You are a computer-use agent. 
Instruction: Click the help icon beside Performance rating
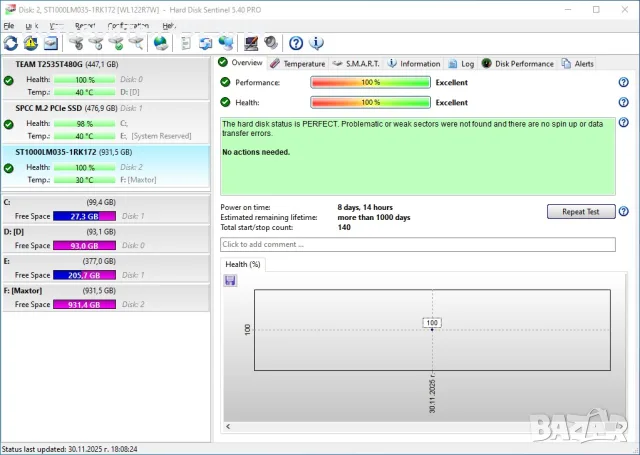(x=623, y=82)
